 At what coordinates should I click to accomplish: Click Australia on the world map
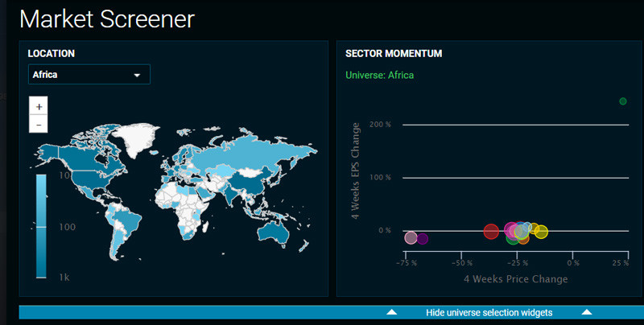[x=279, y=232]
